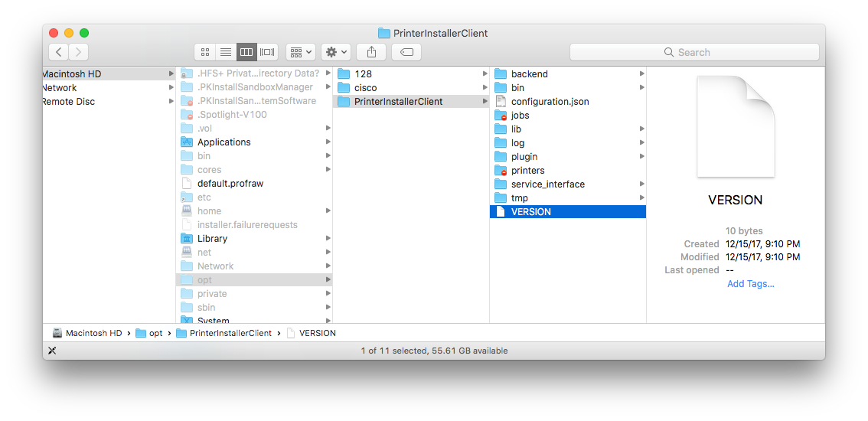Select the backend folder icon
Screen dimensions: 868x421
click(x=501, y=73)
